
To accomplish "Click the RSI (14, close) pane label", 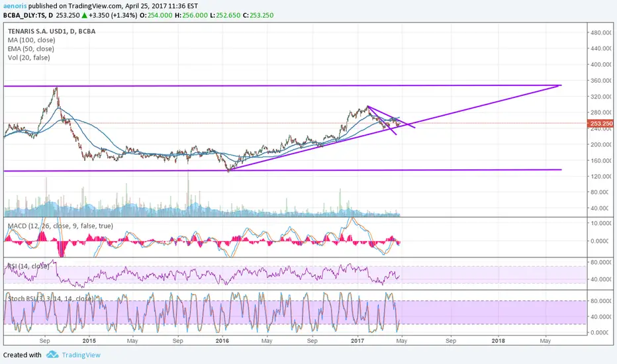I will point(28,267).
